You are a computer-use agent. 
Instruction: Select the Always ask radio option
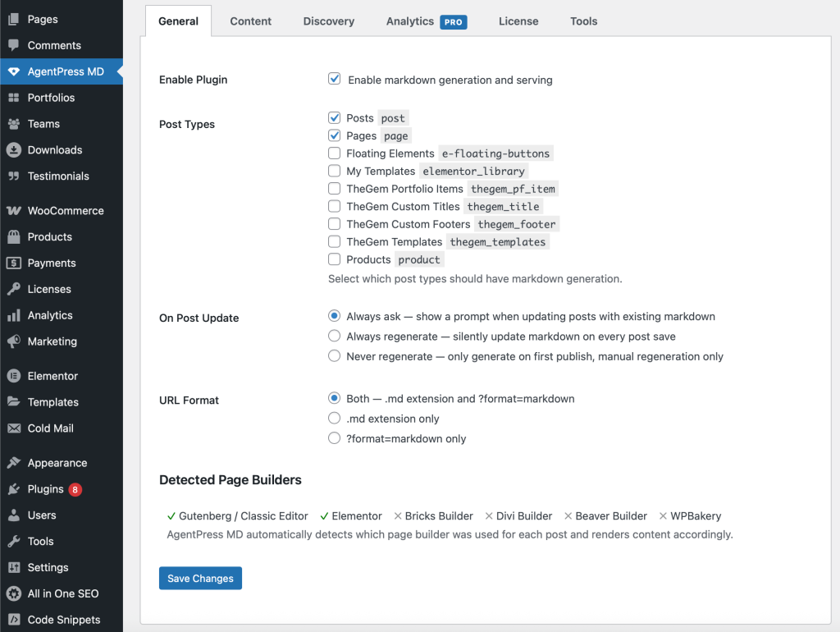tap(335, 316)
